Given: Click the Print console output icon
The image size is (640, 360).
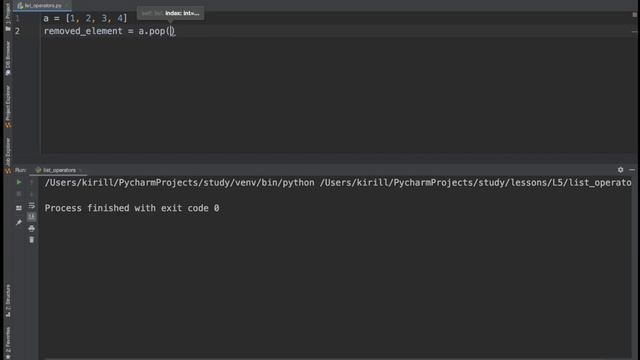Looking at the screenshot, I should pyautogui.click(x=31, y=229).
